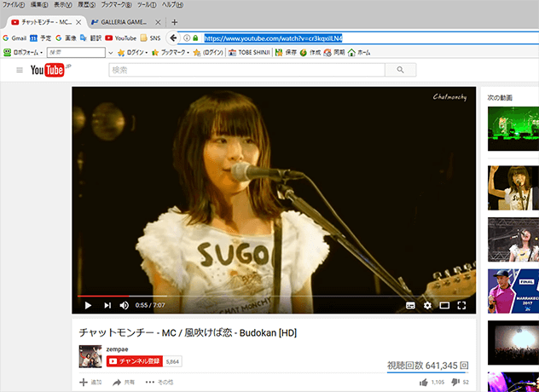539x392 pixels.
Task: Open the YouTube hamburger guide menu
Action: coord(20,70)
